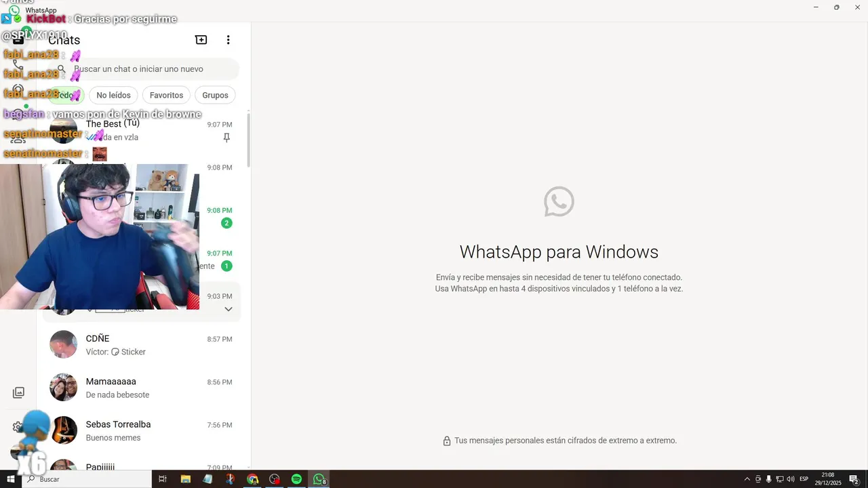The width and height of the screenshot is (868, 488).
Task: Click the 9:07 PM timestamp on The Best
Action: click(x=220, y=125)
